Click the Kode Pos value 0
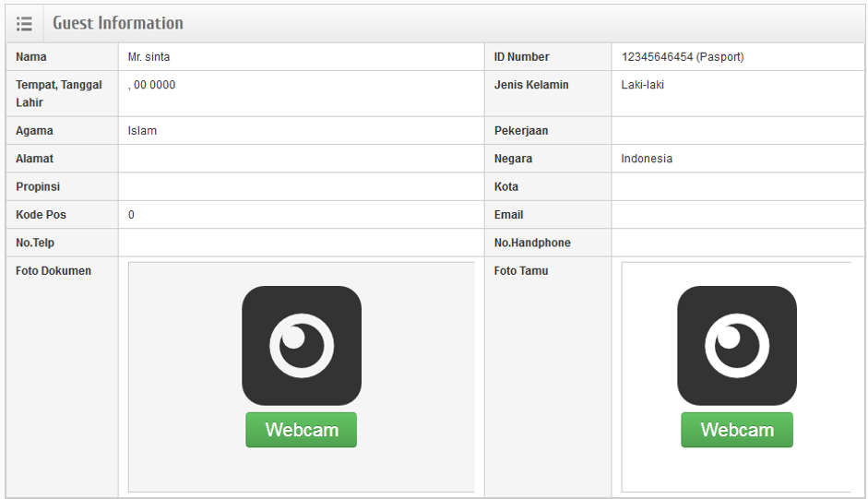This screenshot has height=499, width=868. [132, 215]
